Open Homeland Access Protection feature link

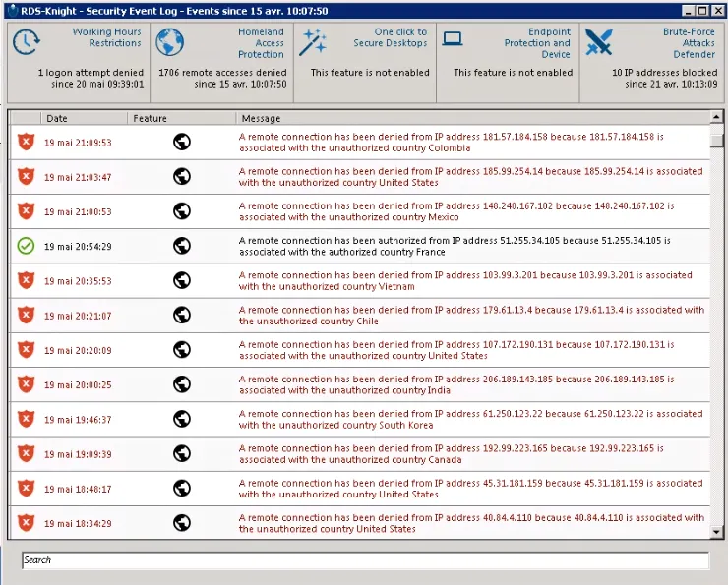pos(261,42)
